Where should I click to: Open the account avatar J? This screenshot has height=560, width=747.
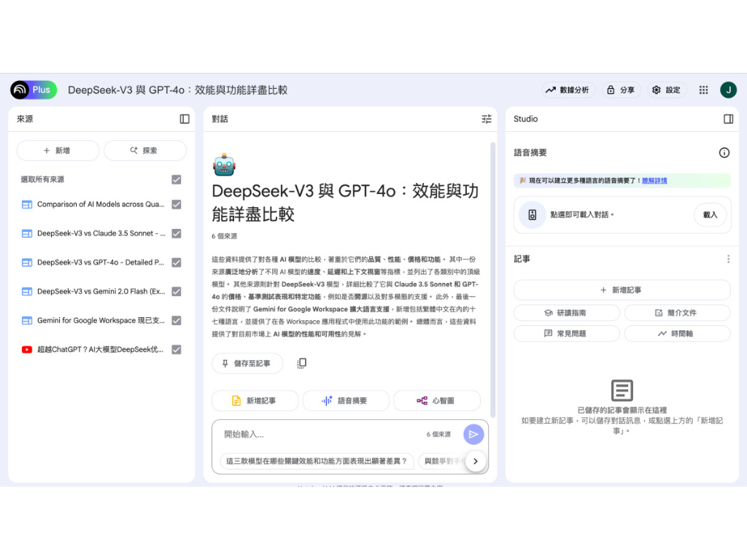728,90
